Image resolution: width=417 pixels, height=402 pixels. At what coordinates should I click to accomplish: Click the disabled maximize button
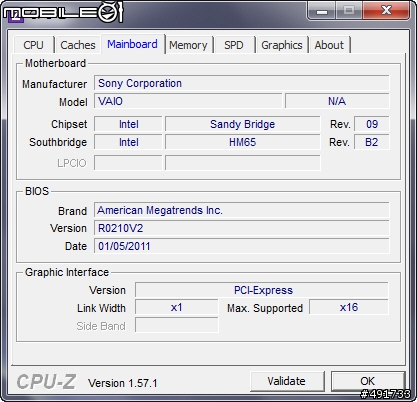[x=349, y=11]
